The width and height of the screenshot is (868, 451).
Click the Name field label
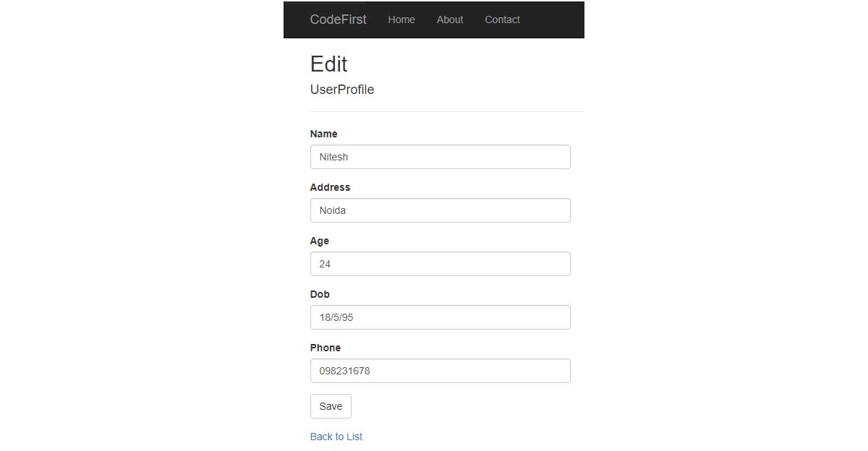(323, 134)
